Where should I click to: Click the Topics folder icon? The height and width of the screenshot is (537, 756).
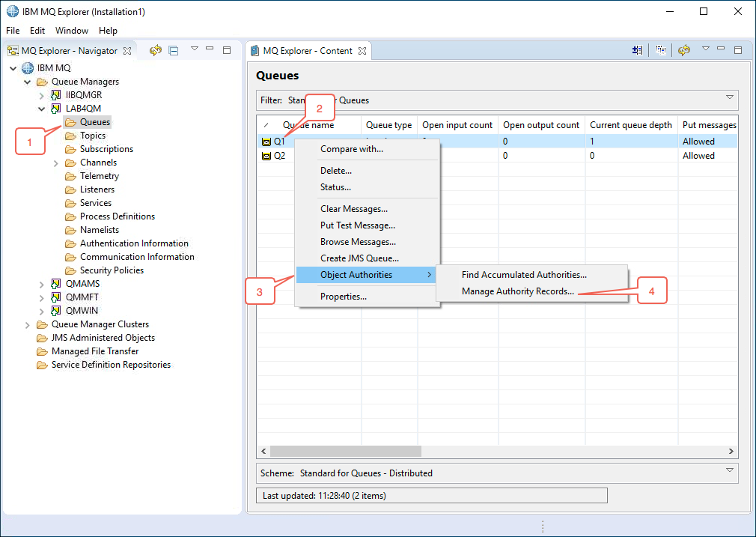pos(70,136)
